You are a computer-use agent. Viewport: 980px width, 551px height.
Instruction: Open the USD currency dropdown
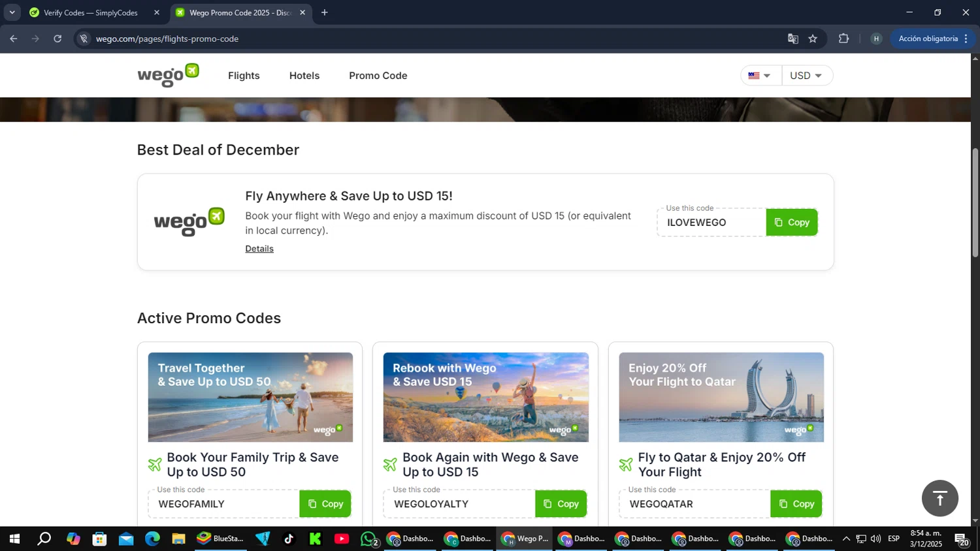[807, 76]
